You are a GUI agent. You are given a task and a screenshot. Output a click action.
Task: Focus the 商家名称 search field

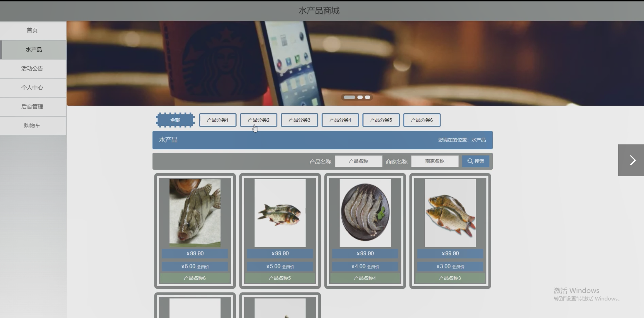click(x=435, y=161)
